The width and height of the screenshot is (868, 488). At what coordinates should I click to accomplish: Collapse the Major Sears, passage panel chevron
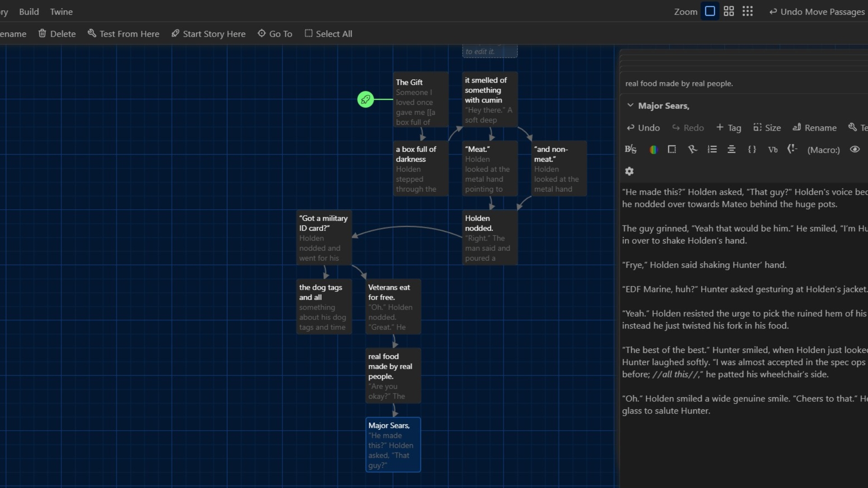tap(630, 106)
